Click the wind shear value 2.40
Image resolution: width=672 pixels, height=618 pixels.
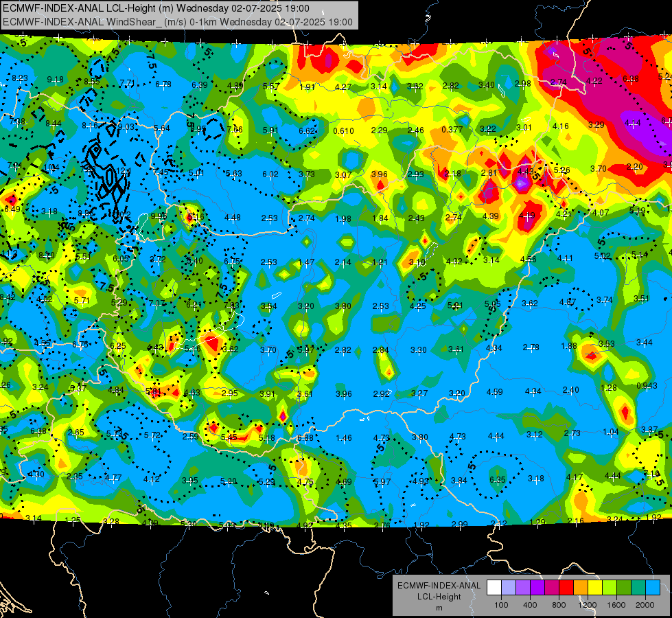point(571,390)
